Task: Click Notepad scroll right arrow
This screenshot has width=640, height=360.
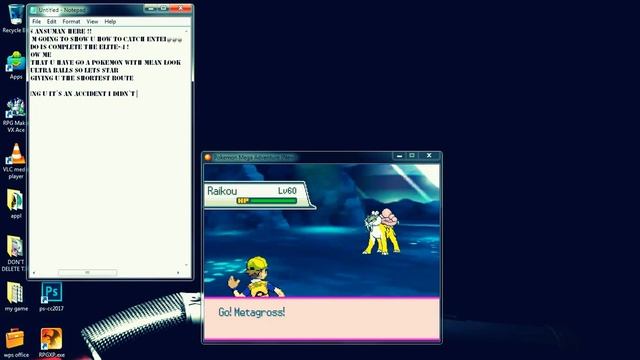Action: [x=178, y=272]
